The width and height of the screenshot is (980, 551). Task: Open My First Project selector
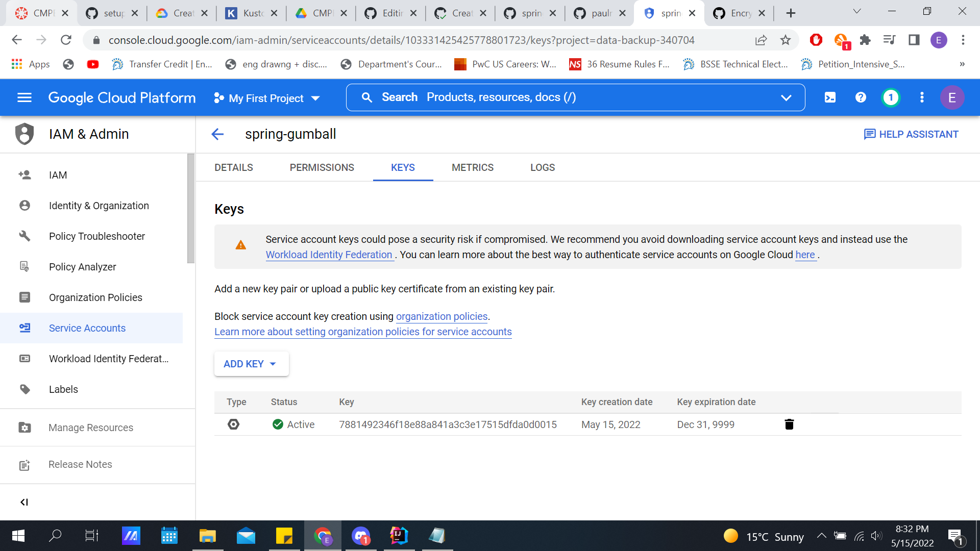267,98
